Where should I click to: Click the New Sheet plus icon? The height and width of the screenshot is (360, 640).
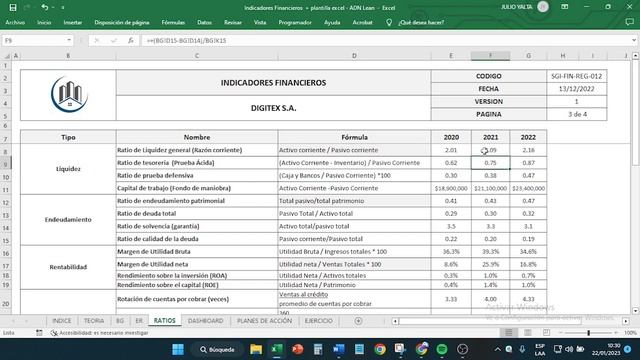point(358,321)
